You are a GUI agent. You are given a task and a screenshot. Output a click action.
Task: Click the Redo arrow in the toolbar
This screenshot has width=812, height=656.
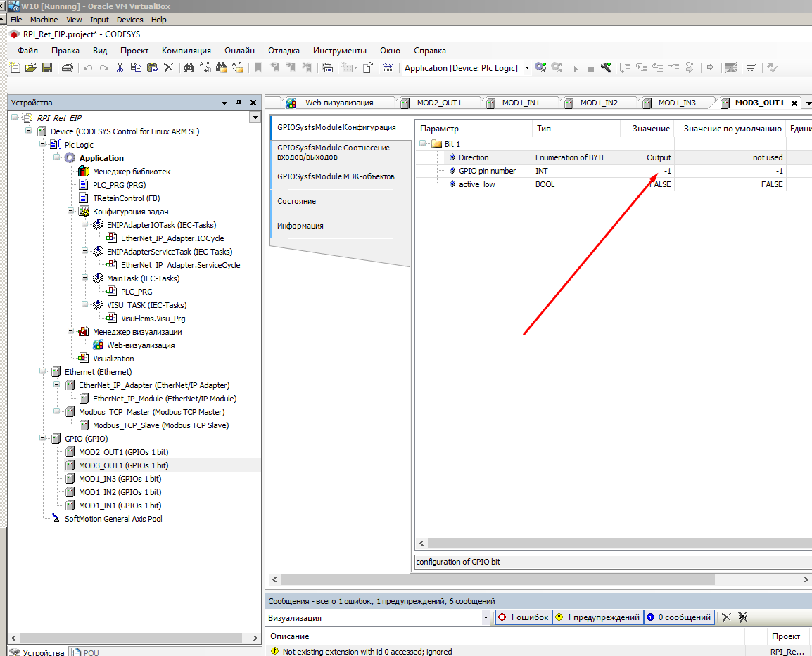[x=104, y=67]
